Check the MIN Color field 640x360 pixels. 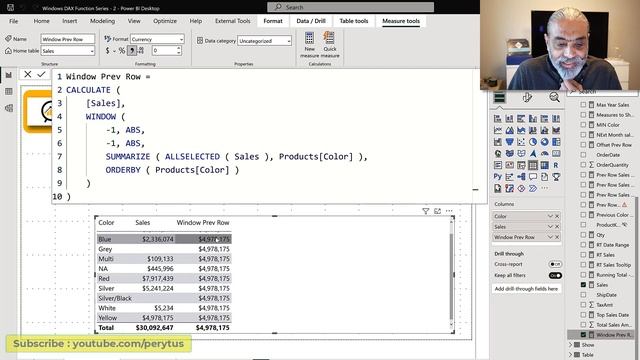click(x=583, y=124)
